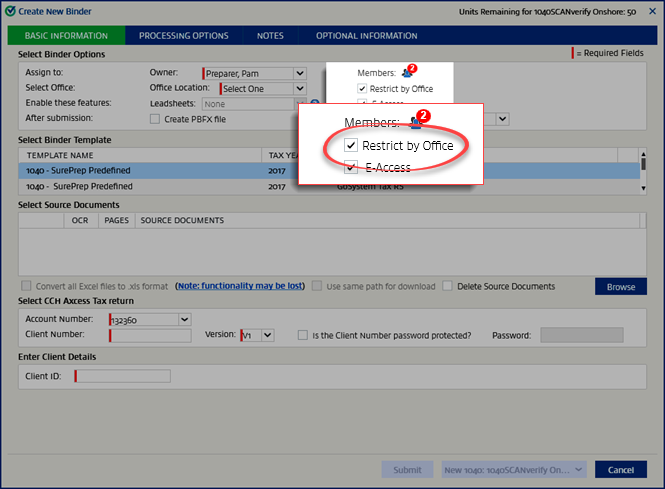The width and height of the screenshot is (665, 489).
Task: Expand the Version V1 dropdown
Action: coord(266,336)
